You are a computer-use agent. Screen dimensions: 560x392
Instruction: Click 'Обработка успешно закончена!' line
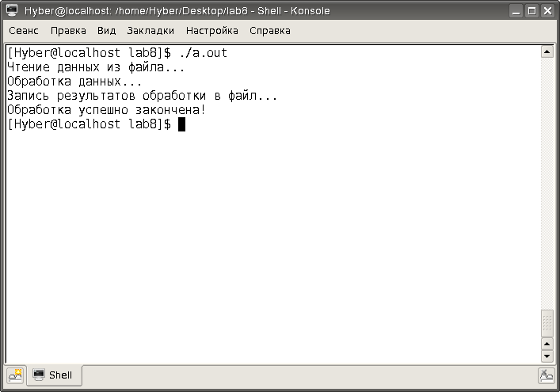pyautogui.click(x=106, y=110)
